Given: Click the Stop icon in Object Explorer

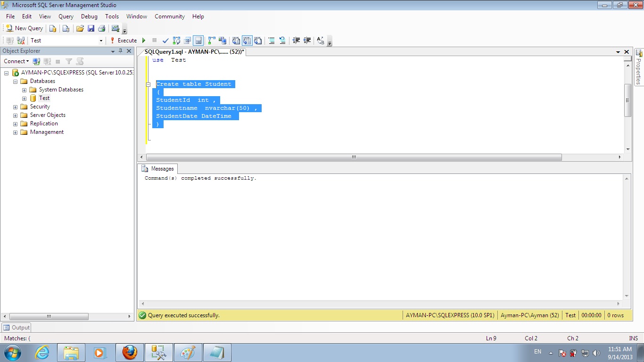Looking at the screenshot, I should [x=58, y=61].
